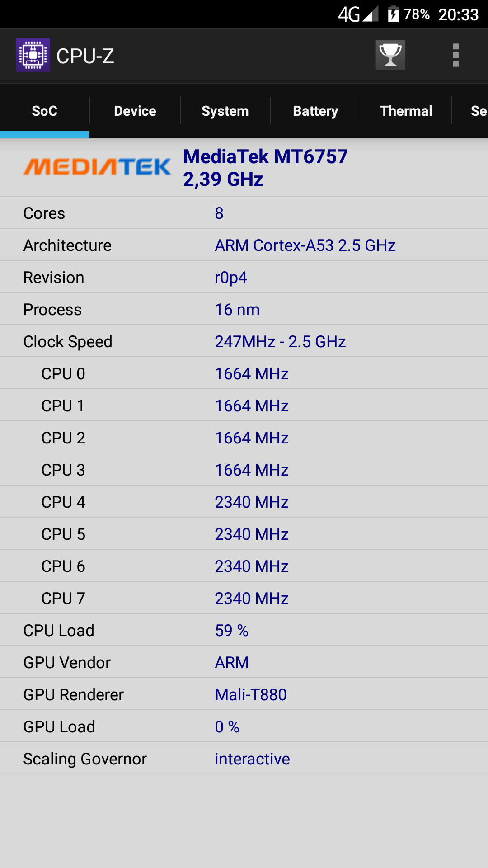
Task: Select the Battery tab
Action: click(315, 111)
